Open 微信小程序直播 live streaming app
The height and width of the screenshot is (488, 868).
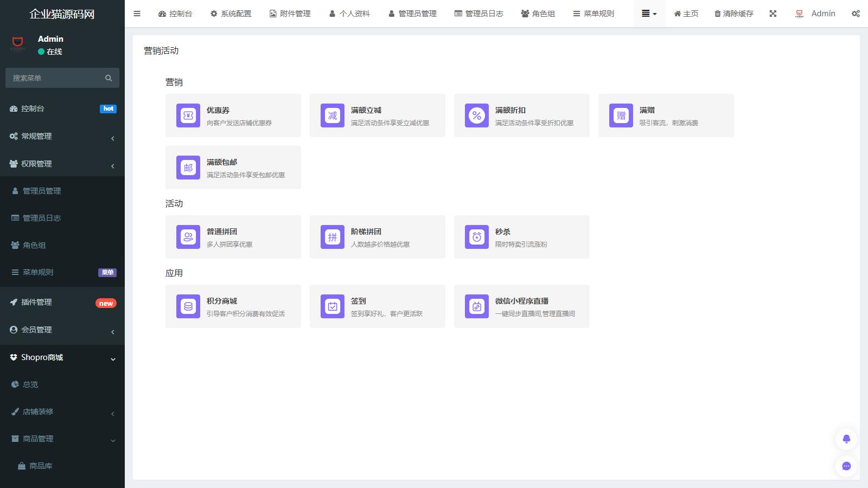point(522,306)
